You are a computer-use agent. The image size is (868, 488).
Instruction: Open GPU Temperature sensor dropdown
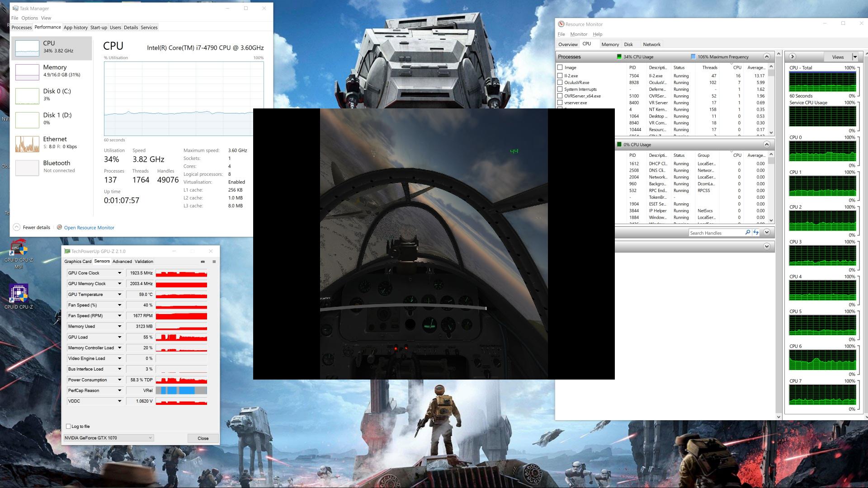[x=119, y=295]
